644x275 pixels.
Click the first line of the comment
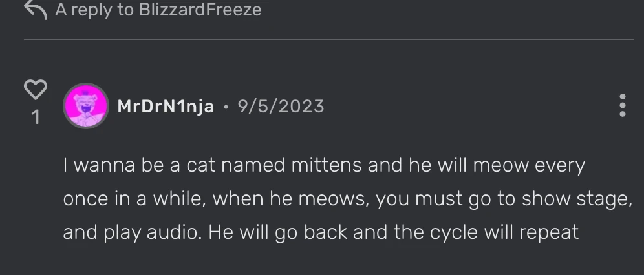(323, 165)
